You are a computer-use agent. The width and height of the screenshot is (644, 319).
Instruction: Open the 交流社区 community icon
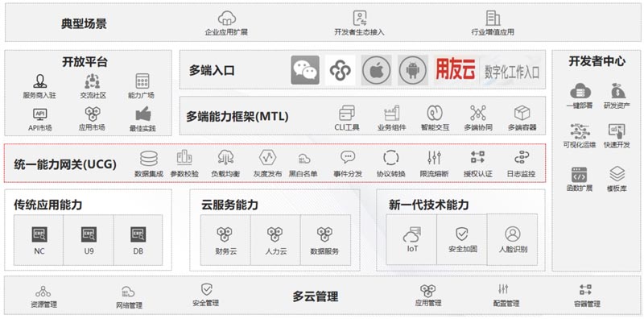pyautogui.click(x=93, y=81)
